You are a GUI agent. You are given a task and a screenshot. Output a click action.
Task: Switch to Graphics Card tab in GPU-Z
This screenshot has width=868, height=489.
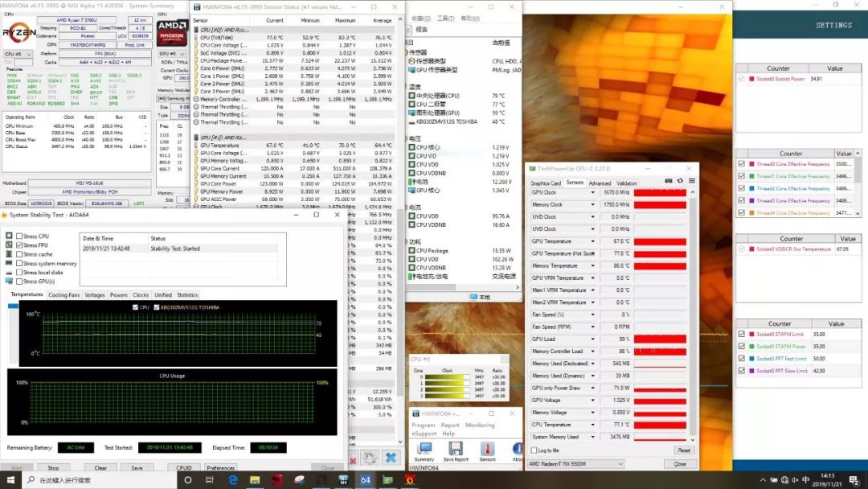pos(545,183)
